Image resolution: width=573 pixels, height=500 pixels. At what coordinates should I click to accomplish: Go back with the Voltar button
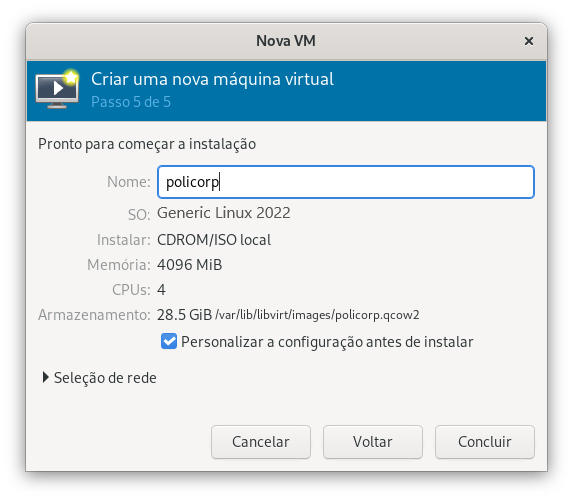coord(373,442)
